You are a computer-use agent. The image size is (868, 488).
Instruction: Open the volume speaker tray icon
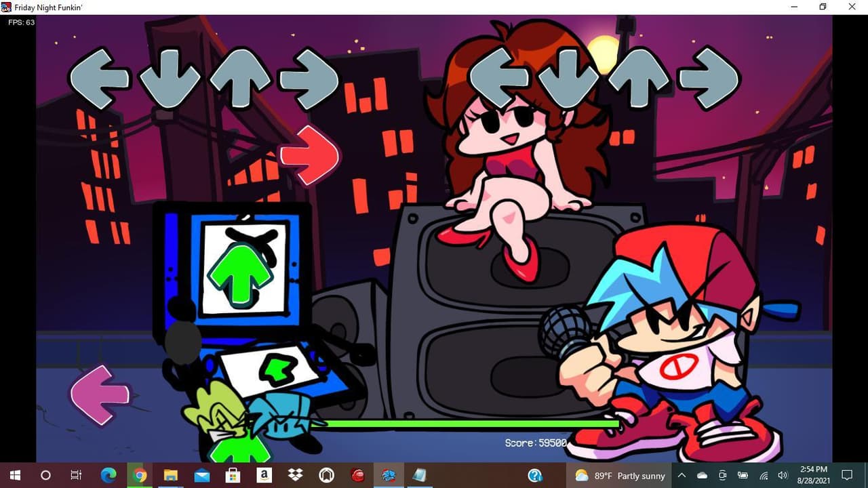(x=783, y=476)
